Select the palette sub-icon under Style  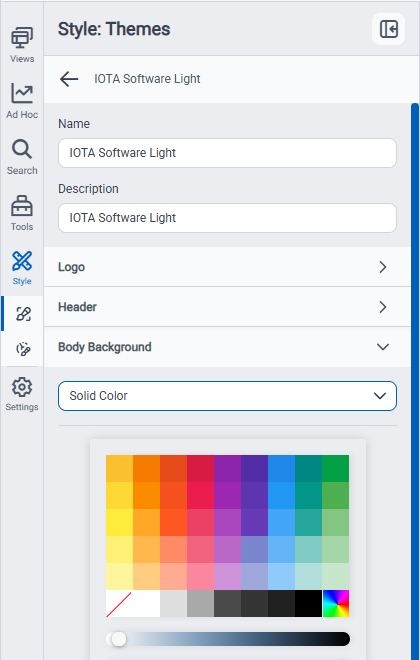23,349
